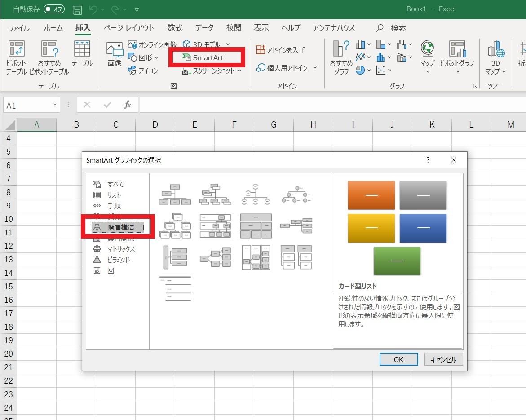Toggle the 自動保存 AutoSave switch
Image resolution: width=526 pixels, height=420 pixels.
point(54,9)
